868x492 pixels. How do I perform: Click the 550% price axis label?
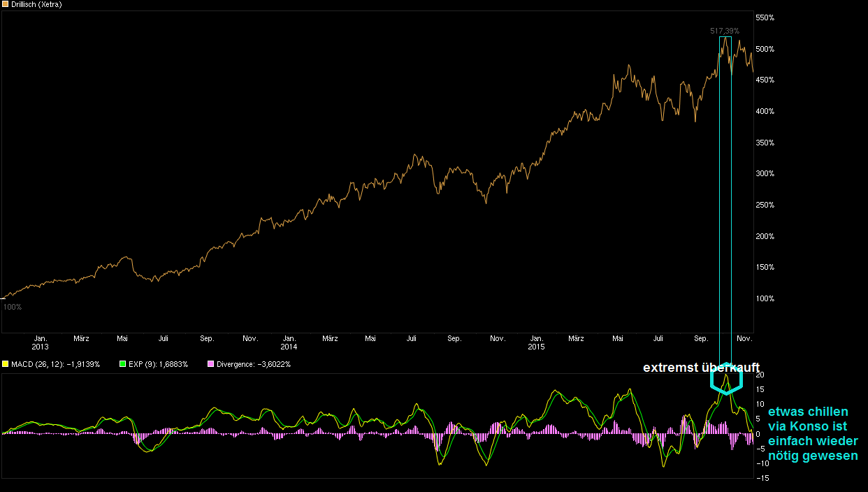tap(765, 17)
